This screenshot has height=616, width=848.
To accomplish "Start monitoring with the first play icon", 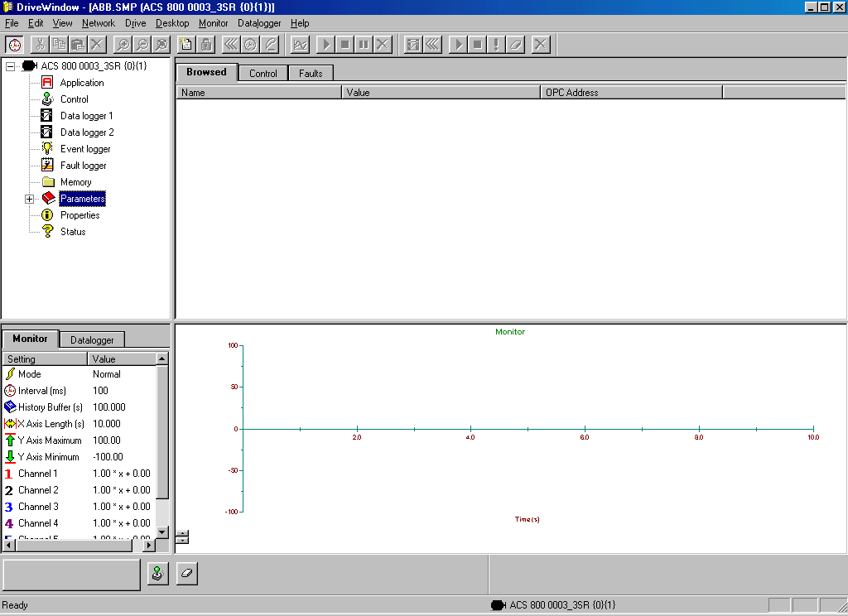I will (x=325, y=45).
